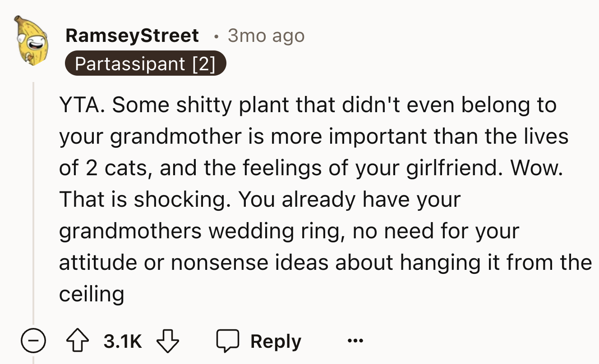This screenshot has width=599, height=364.
Task: Click the speech bubble reply icon
Action: coord(227,341)
